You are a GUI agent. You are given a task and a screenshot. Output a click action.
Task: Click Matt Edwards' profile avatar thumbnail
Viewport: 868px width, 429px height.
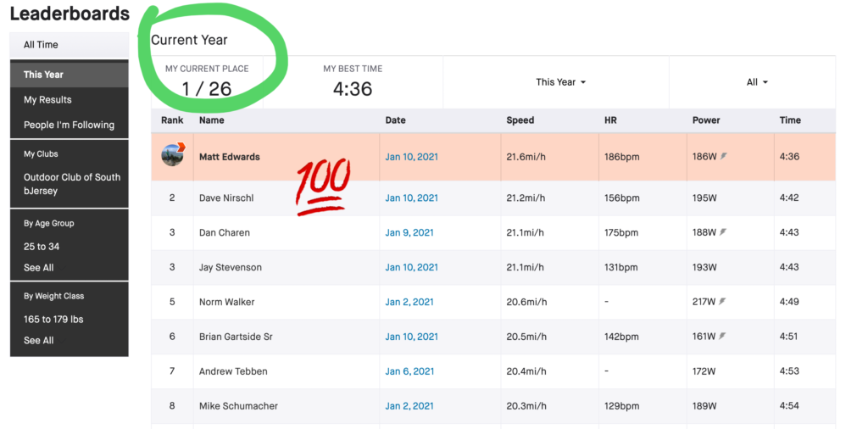coord(172,156)
